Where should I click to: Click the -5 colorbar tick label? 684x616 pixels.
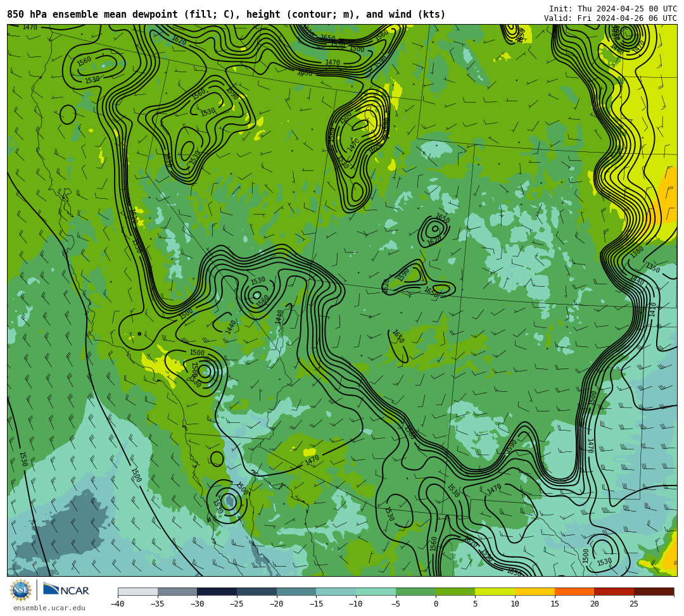(395, 604)
